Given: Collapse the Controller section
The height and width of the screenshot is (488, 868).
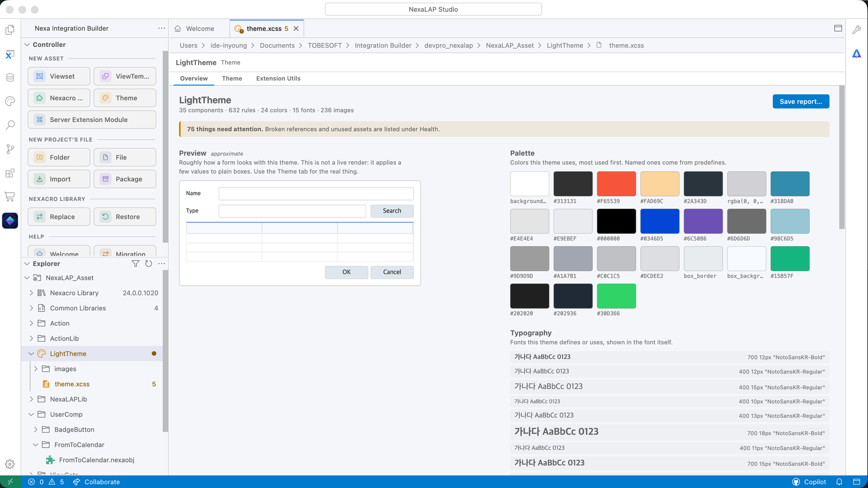Looking at the screenshot, I should pyautogui.click(x=27, y=44).
